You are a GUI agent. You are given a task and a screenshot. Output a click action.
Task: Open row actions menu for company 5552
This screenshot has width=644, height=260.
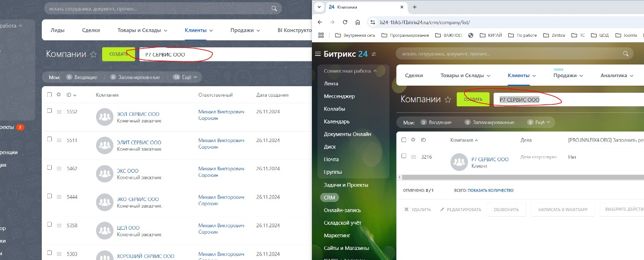tap(59, 112)
